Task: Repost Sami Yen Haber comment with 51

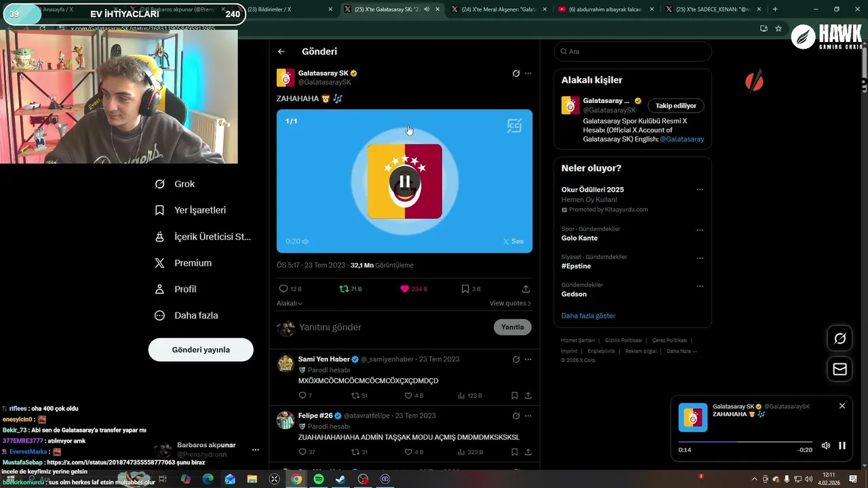Action: click(x=359, y=396)
